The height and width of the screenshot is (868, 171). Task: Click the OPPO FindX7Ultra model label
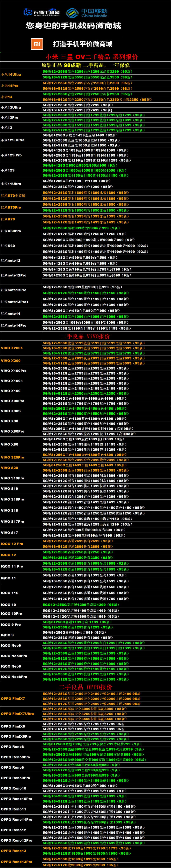[x=17, y=713]
